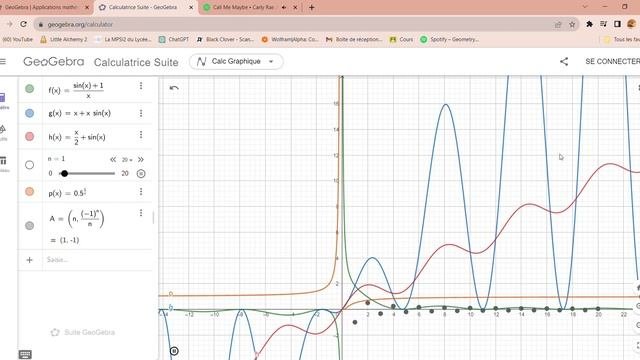Open the on-screen keyboard icon
Screen dimensions: 640x360
pos(25,354)
